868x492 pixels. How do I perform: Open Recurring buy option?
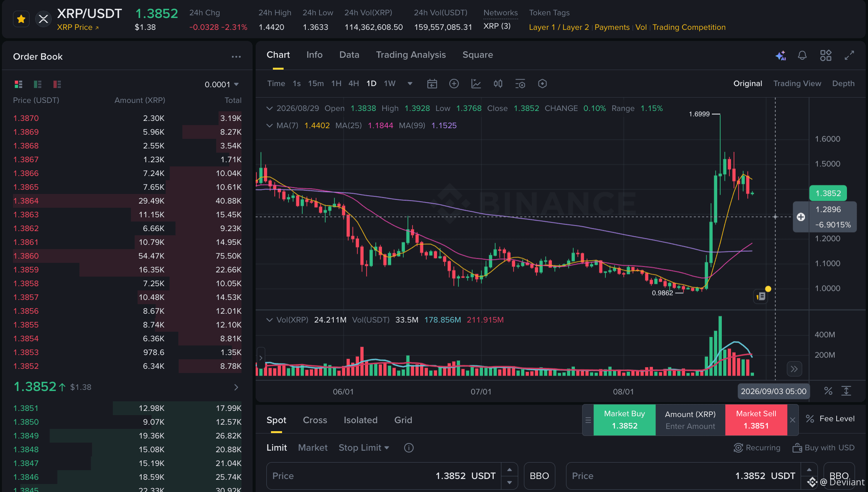757,448
